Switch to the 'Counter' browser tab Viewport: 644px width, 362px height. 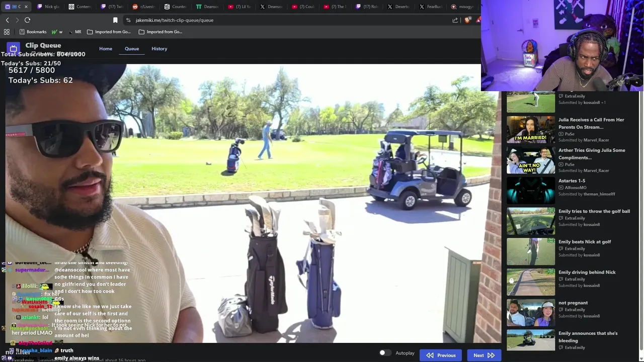(177, 7)
